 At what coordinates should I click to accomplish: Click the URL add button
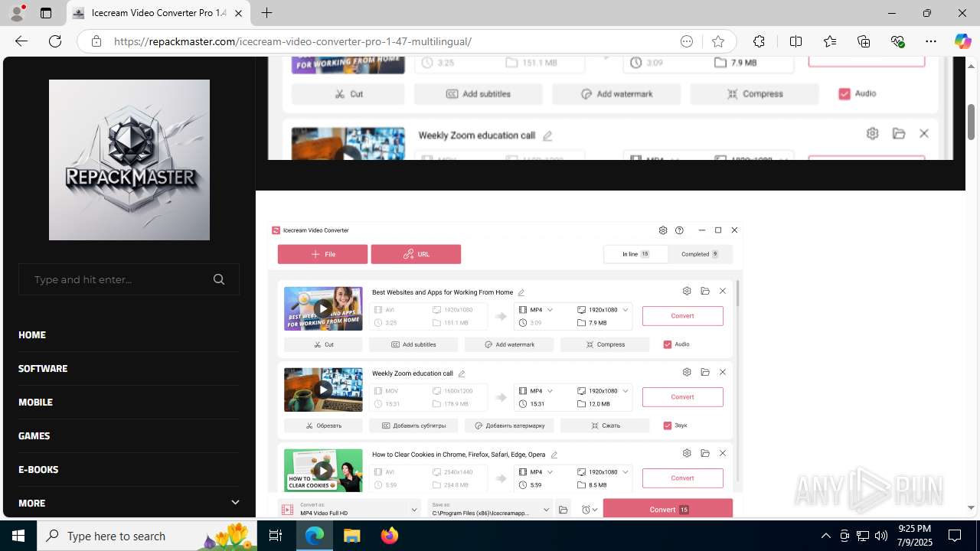coord(416,254)
